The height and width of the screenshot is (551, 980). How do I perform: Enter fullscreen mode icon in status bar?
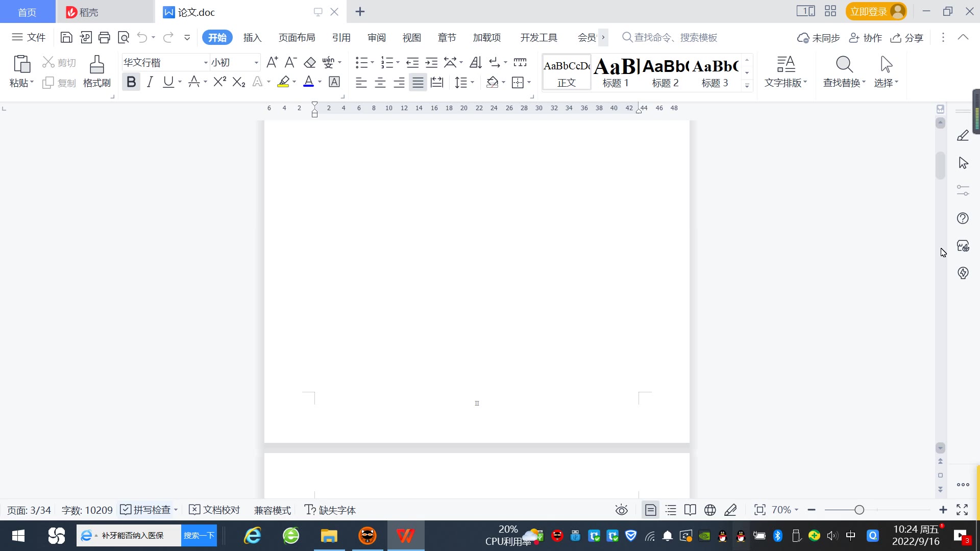(x=962, y=510)
